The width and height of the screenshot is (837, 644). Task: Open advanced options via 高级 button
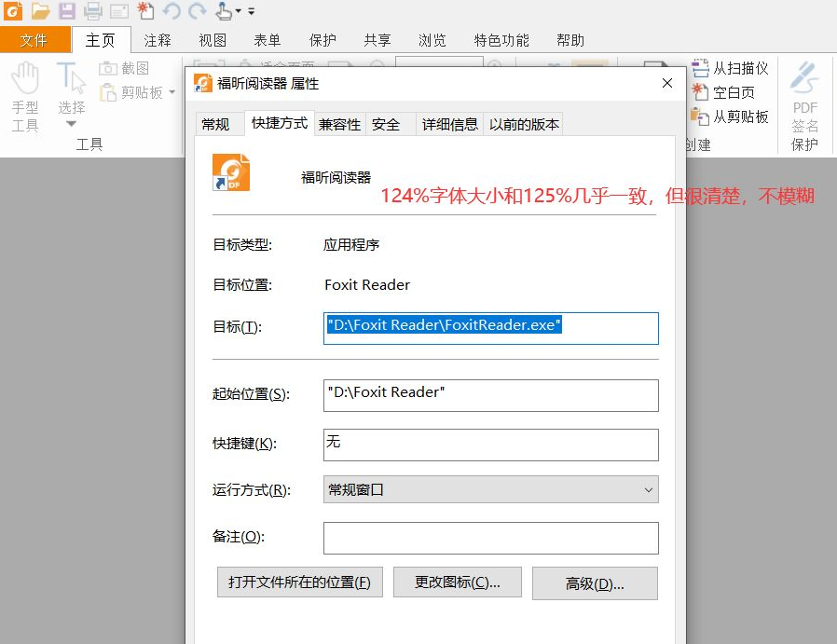point(595,582)
